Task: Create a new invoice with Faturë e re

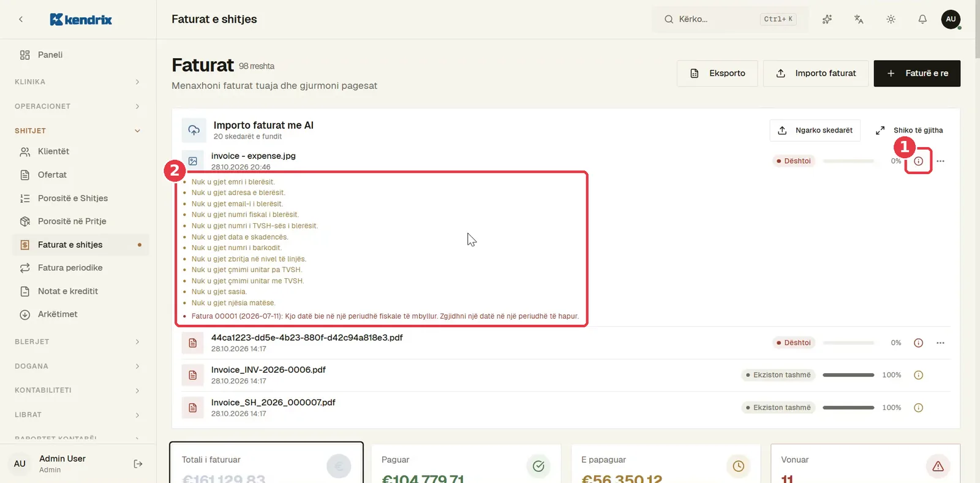Action: click(x=917, y=74)
